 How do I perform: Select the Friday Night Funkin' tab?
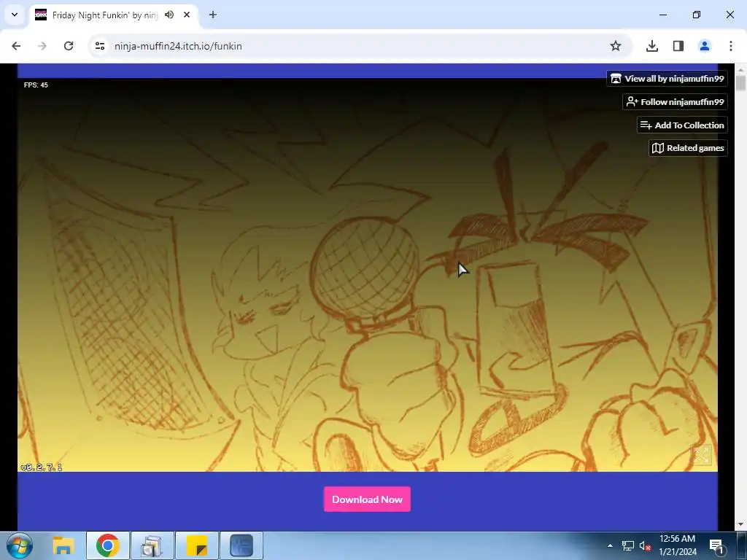click(x=113, y=15)
